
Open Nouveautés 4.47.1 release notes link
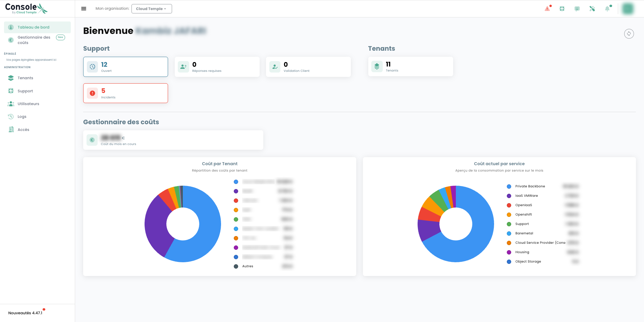(25, 313)
